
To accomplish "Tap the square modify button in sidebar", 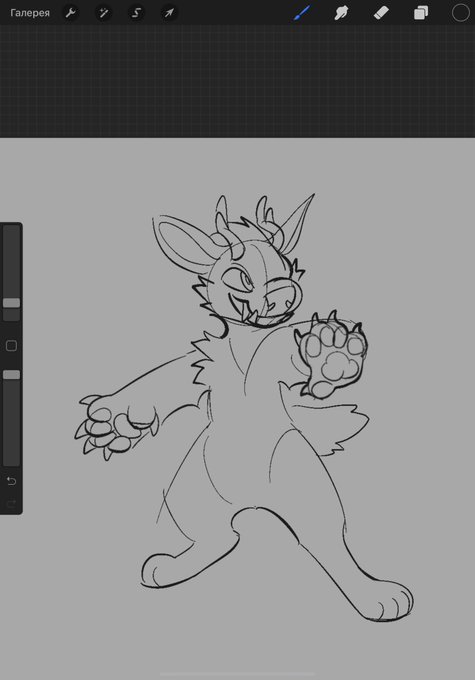I will point(12,346).
